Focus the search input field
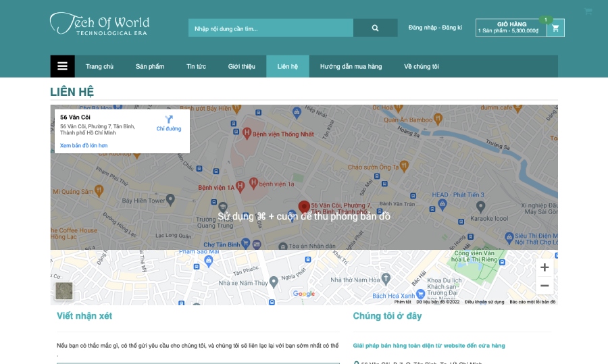 coord(271,28)
